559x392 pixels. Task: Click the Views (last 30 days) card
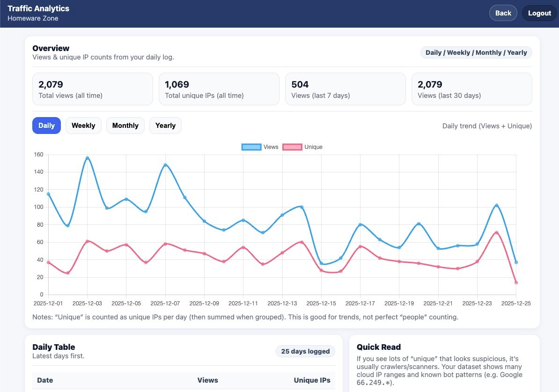pos(471,89)
